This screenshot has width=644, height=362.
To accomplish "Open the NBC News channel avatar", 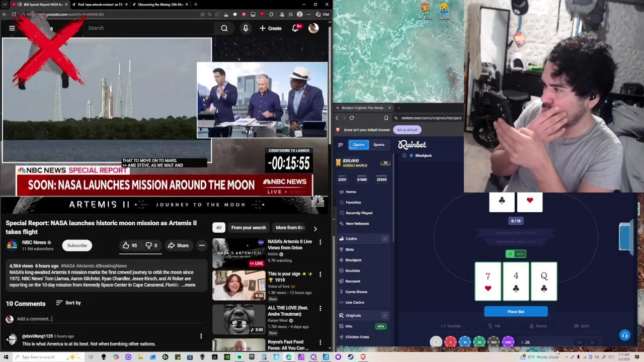I will tap(12, 245).
